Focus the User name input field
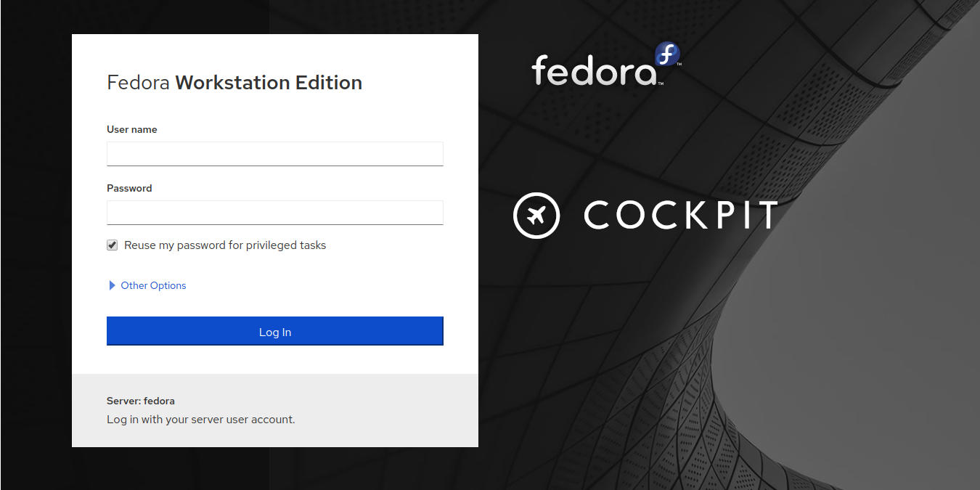The image size is (980, 490). pos(274,154)
